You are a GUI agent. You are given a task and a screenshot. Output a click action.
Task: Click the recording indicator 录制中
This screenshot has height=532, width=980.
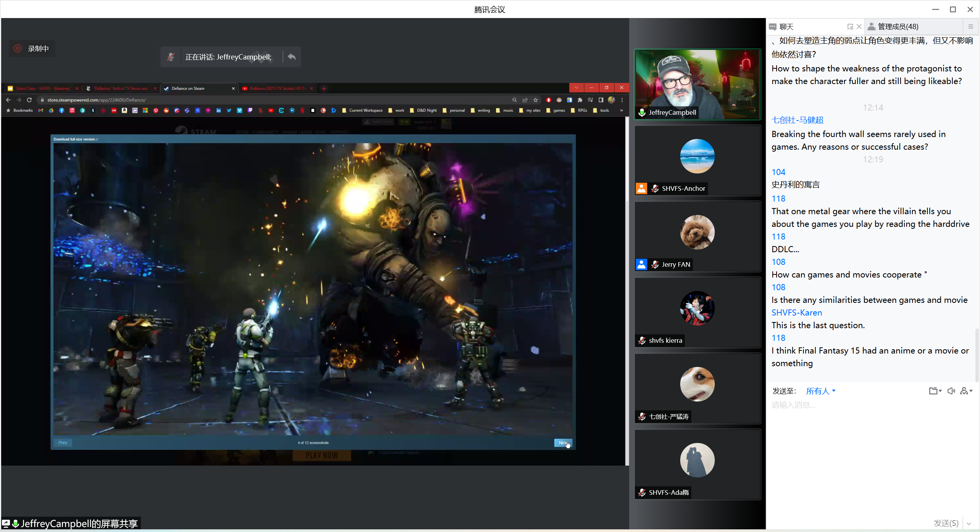click(x=32, y=49)
